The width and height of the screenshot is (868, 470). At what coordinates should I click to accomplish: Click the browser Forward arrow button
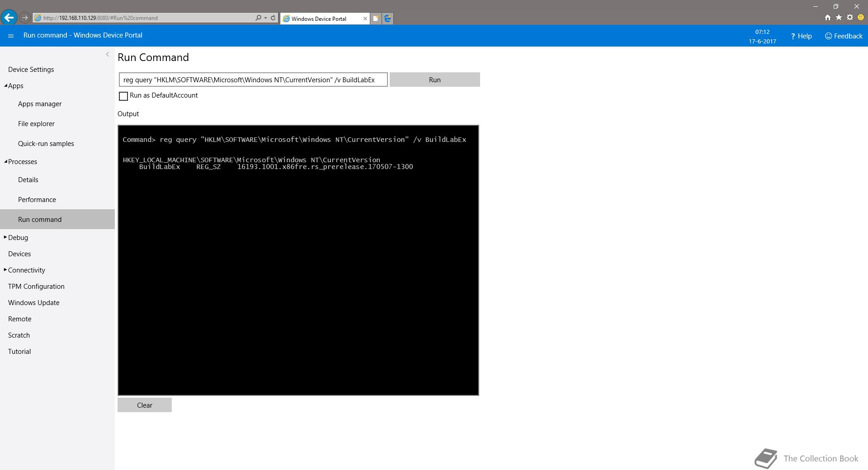pyautogui.click(x=25, y=18)
